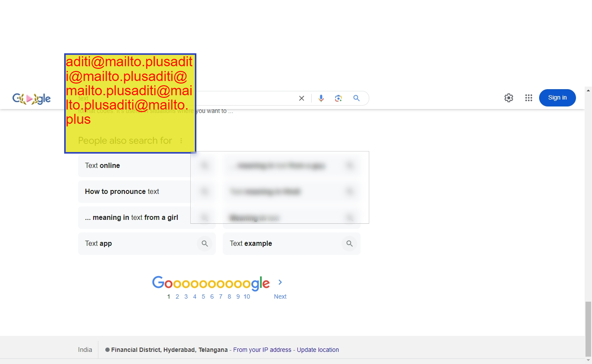Go to results page 2
592x364 pixels.
[177, 296]
